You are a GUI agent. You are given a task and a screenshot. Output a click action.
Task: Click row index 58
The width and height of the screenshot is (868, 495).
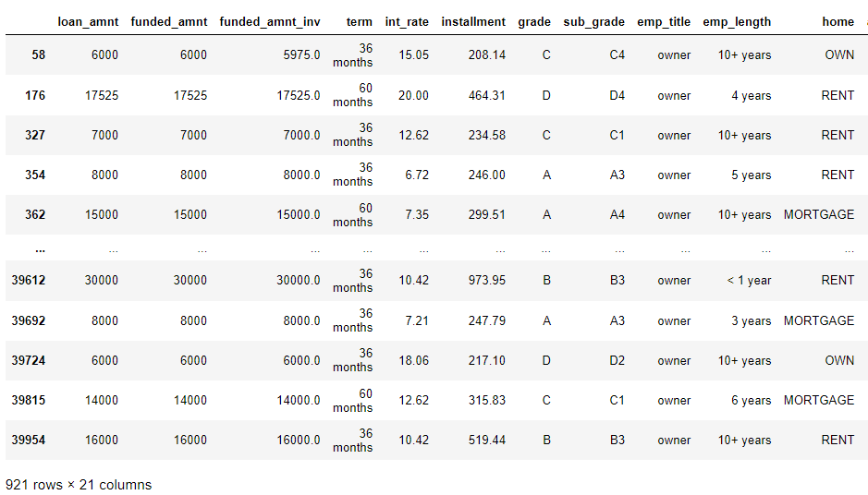tap(38, 54)
